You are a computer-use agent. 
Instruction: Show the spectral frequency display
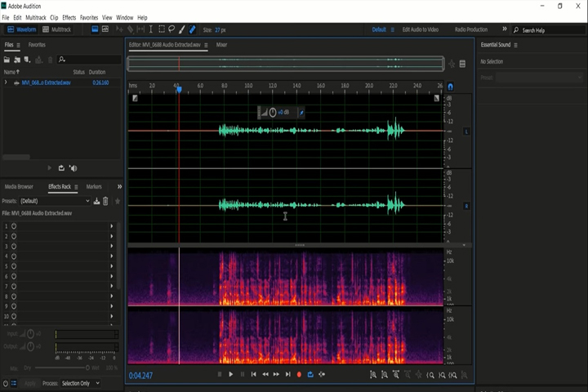point(95,29)
